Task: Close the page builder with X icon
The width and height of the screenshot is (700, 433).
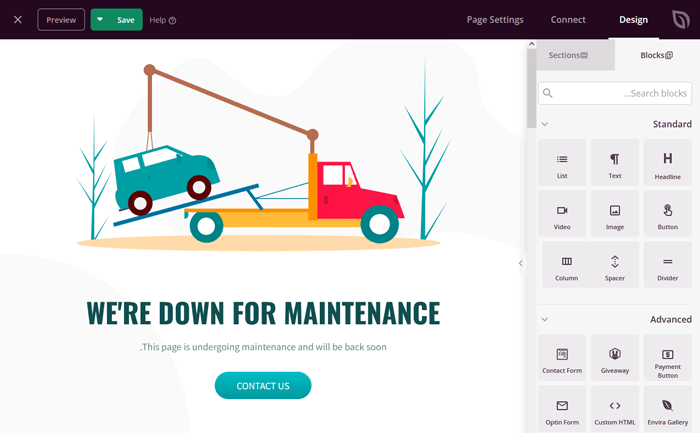Action: pos(18,20)
